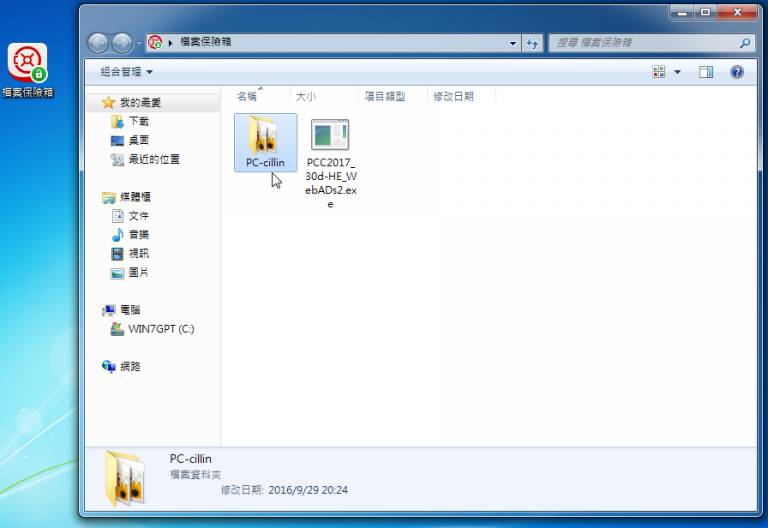
Task: Open the address bar history dropdown
Action: (512, 43)
